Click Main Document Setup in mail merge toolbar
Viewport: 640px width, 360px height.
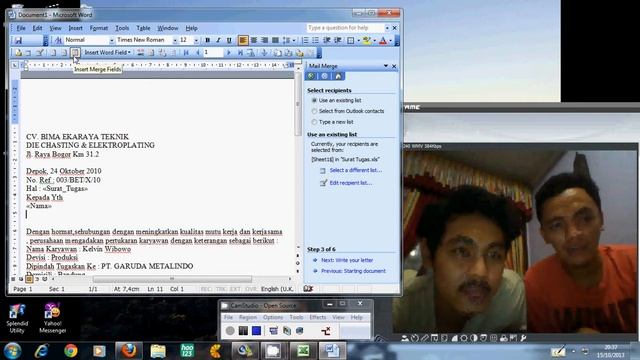click(18, 53)
